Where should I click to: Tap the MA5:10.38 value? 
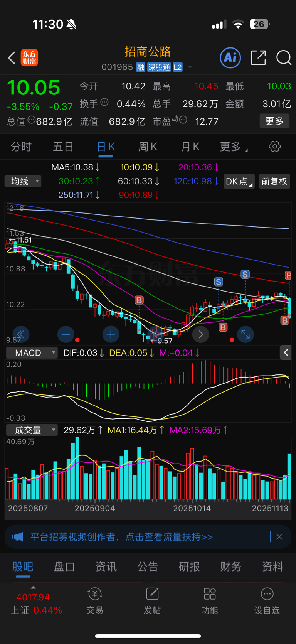point(76,167)
